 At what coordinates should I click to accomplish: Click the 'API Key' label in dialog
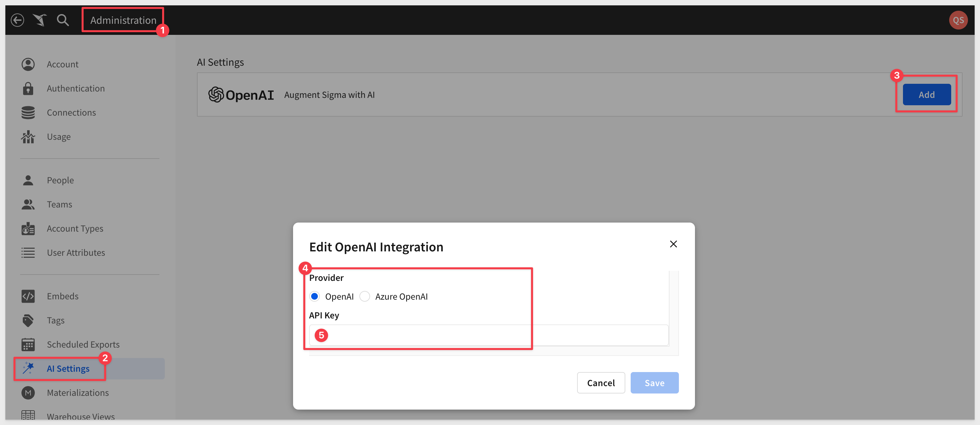tap(324, 315)
